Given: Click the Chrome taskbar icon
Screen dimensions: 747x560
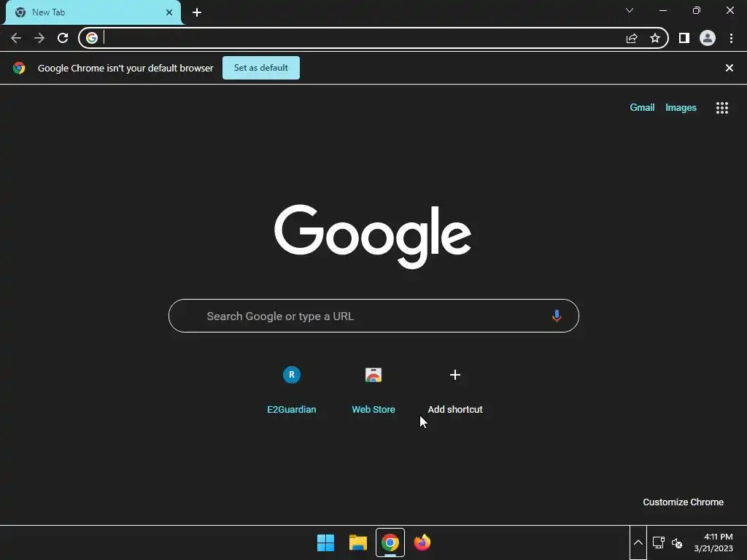Looking at the screenshot, I should 390,542.
